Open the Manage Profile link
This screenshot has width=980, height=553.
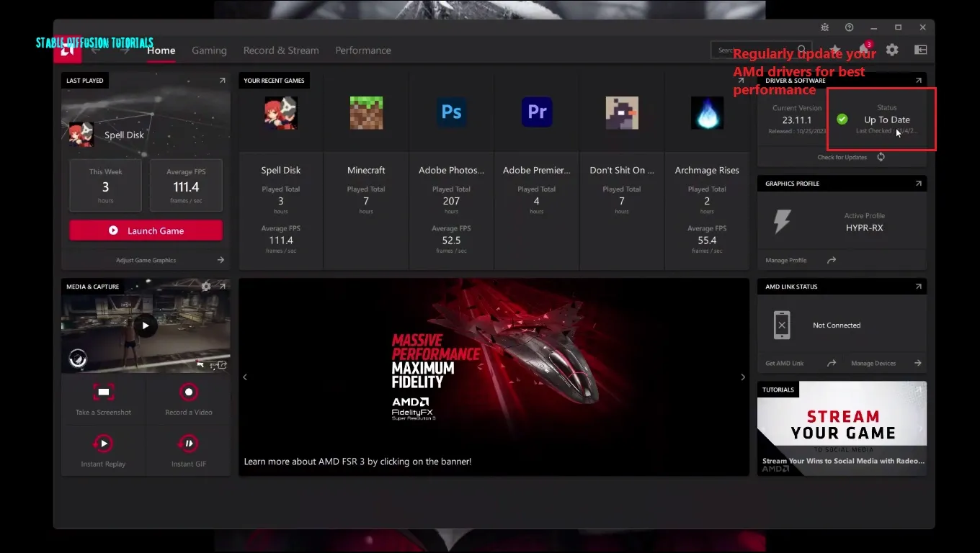tap(786, 260)
